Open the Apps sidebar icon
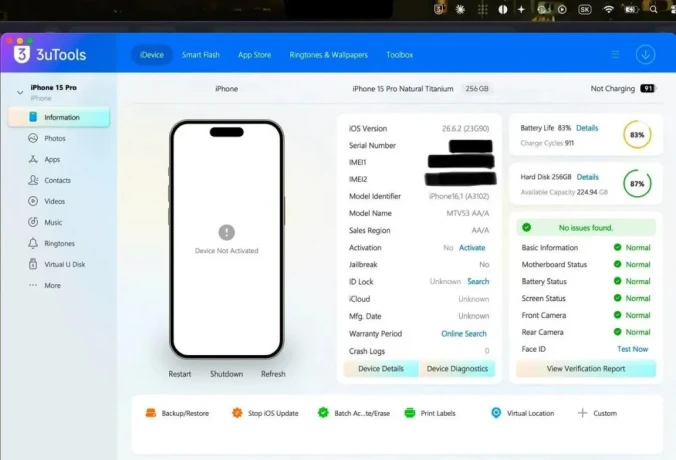676x460 pixels. [x=33, y=159]
